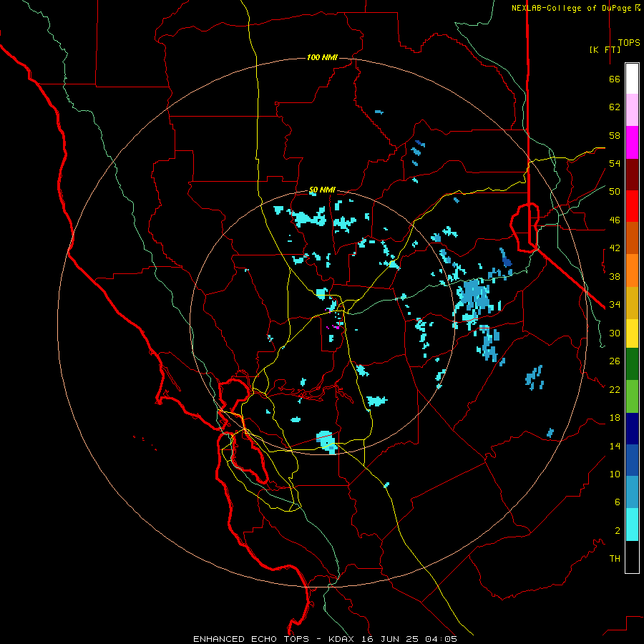Screen dimensions: 644x644
Task: Select the "50" legend value
Action: click(x=615, y=192)
